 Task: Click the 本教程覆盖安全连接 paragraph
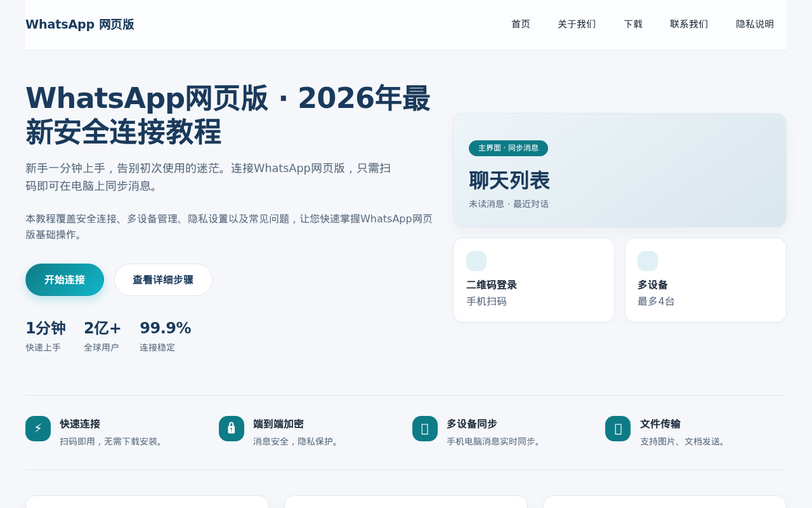pos(229,227)
